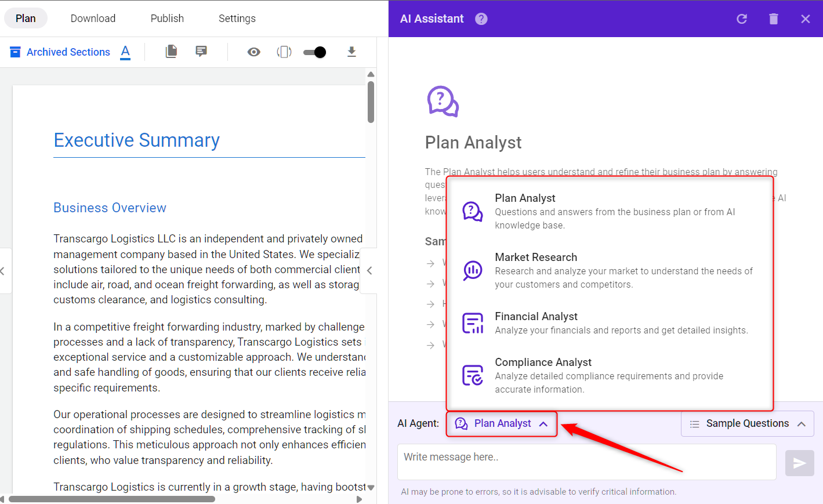The height and width of the screenshot is (504, 823).
Task: Click the 'AI may be prone to errors' notice
Action: point(539,492)
